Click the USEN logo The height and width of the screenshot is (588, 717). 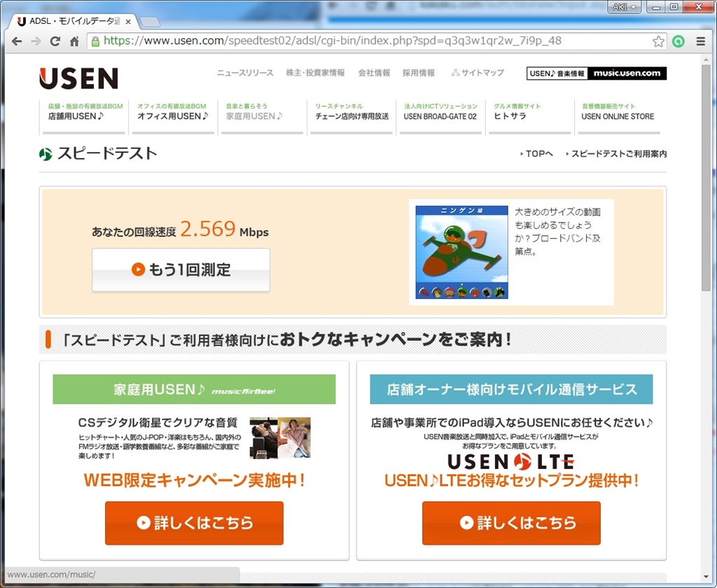[78, 78]
